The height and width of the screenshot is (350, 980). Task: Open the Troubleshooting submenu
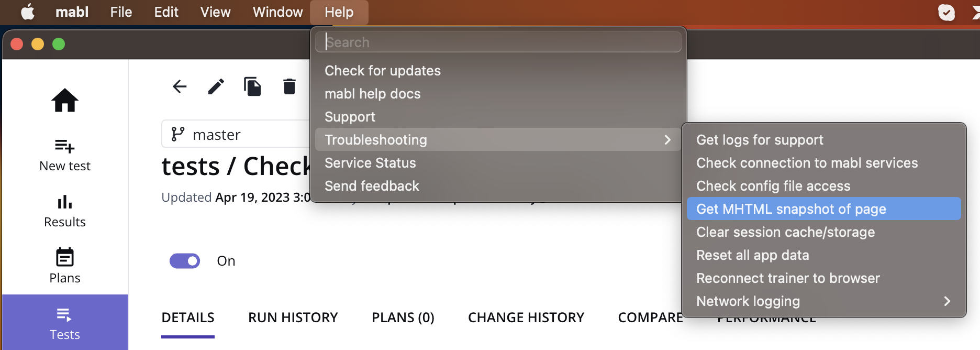click(497, 140)
